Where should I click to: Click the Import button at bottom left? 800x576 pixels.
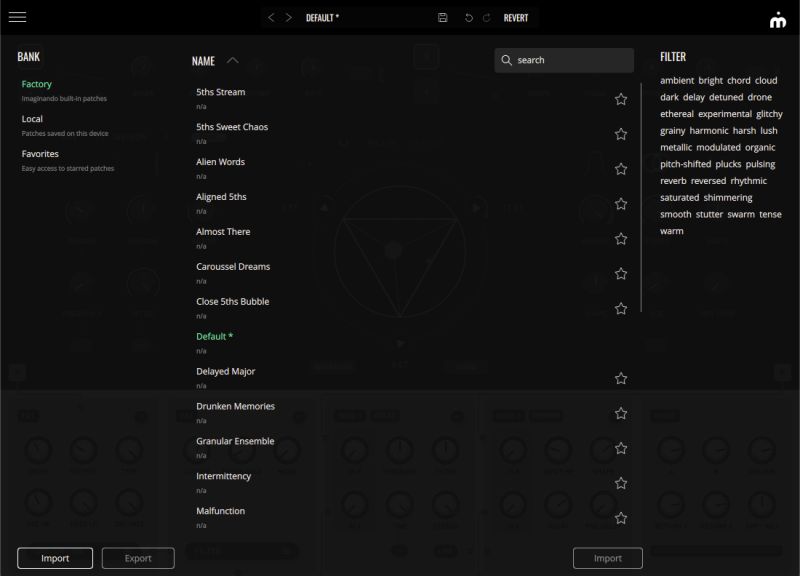tap(55, 558)
